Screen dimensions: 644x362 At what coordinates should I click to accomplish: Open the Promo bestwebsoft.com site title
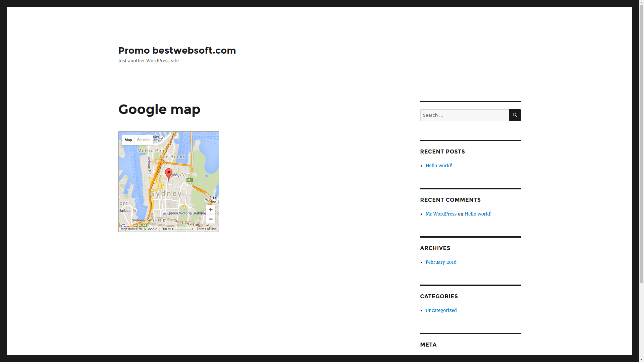point(177,50)
